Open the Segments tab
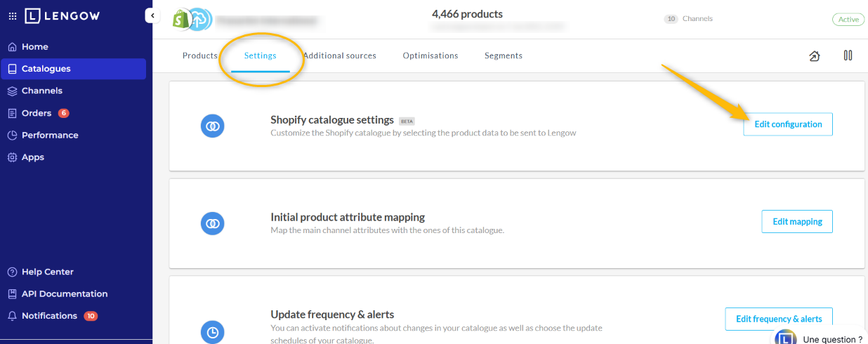 click(503, 55)
